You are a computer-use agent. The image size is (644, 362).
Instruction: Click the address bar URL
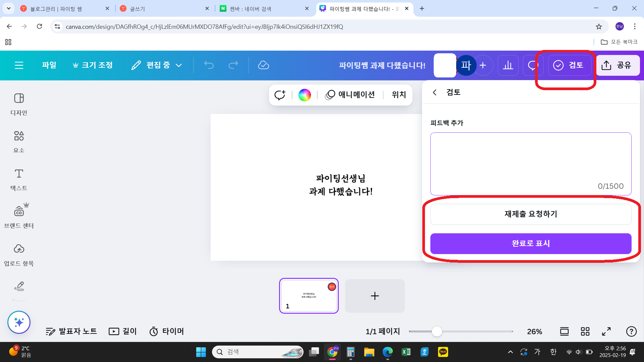tap(204, 26)
